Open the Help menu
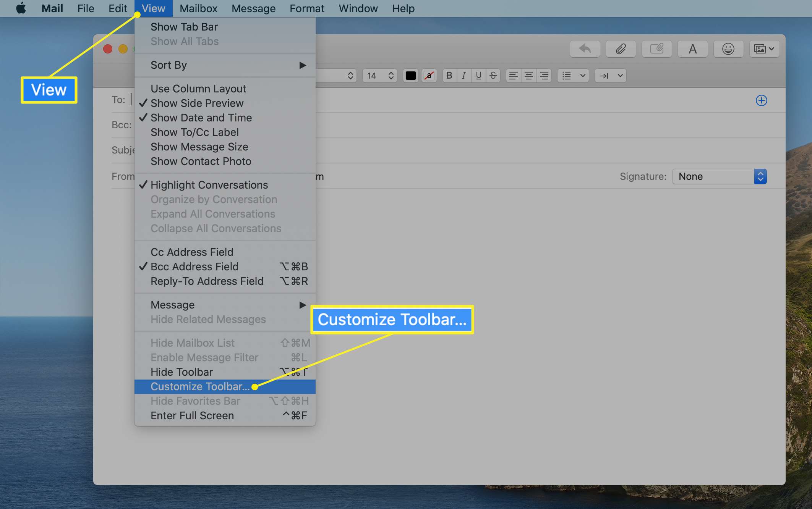This screenshot has height=509, width=812. coord(403,8)
